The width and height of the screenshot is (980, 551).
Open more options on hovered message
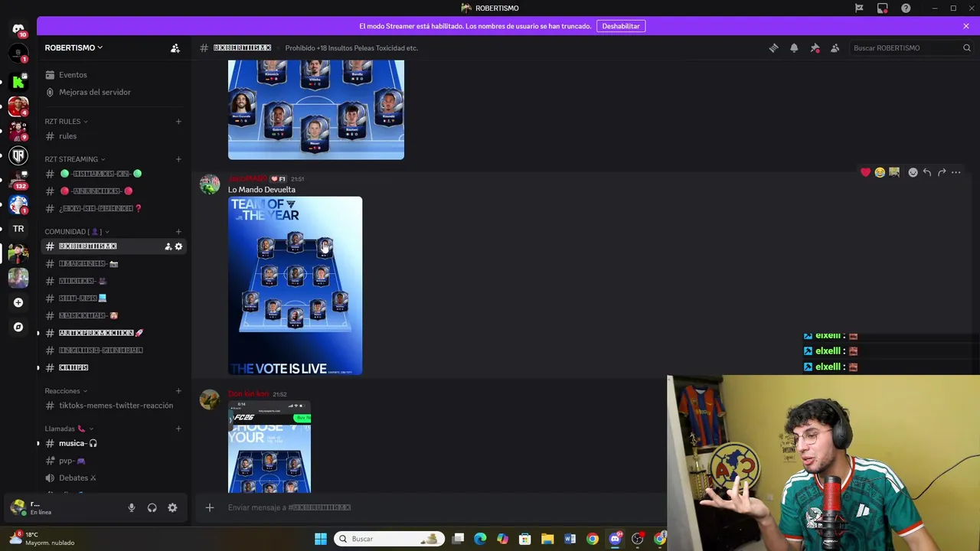pos(955,173)
